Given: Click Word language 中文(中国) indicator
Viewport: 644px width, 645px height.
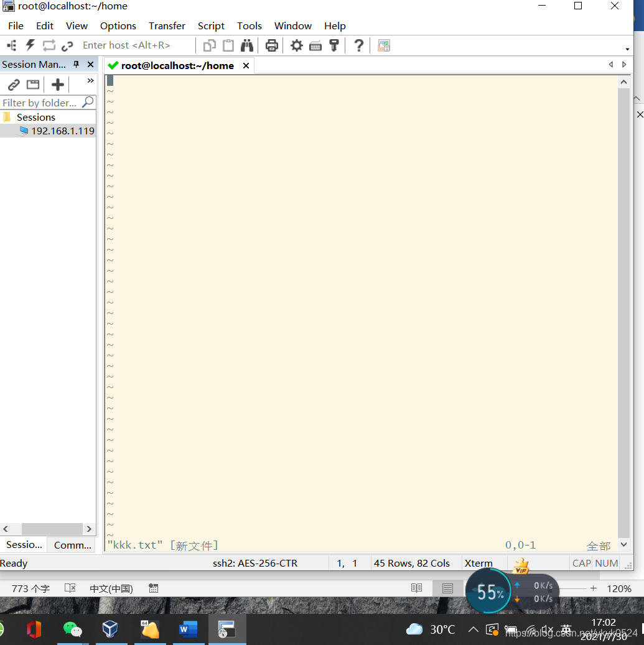Looking at the screenshot, I should point(111,588).
